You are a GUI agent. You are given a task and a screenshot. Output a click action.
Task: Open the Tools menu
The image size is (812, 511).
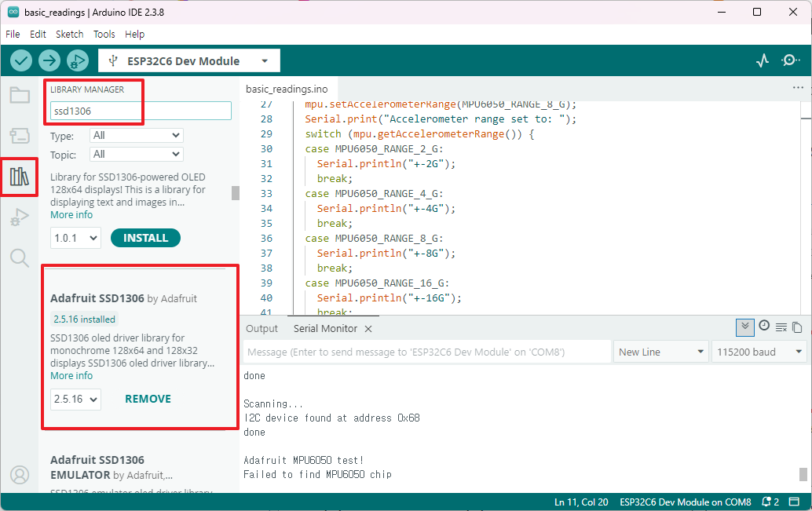pyautogui.click(x=104, y=35)
